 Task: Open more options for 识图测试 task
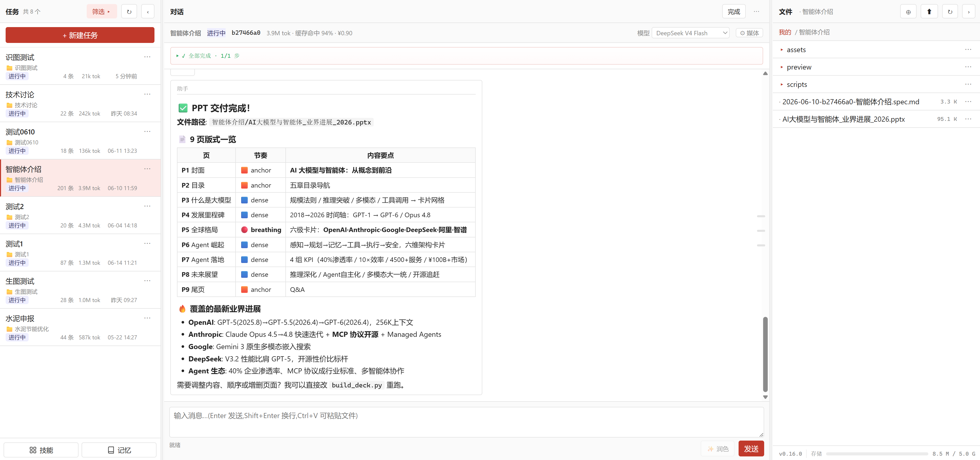pyautogui.click(x=147, y=57)
